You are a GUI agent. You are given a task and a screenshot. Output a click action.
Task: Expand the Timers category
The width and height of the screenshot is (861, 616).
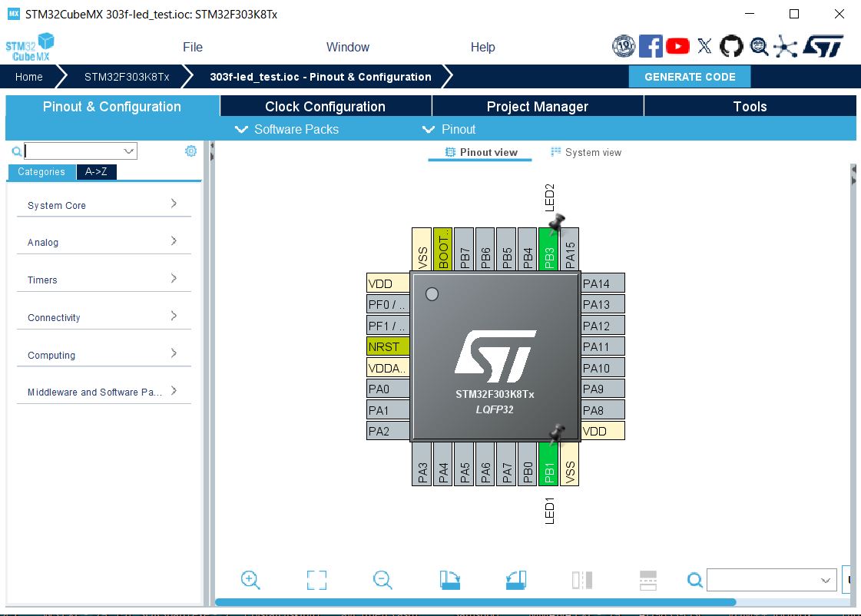tap(104, 280)
